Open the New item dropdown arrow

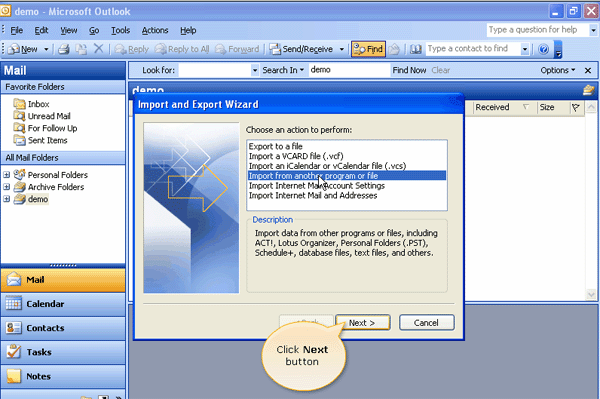point(46,49)
